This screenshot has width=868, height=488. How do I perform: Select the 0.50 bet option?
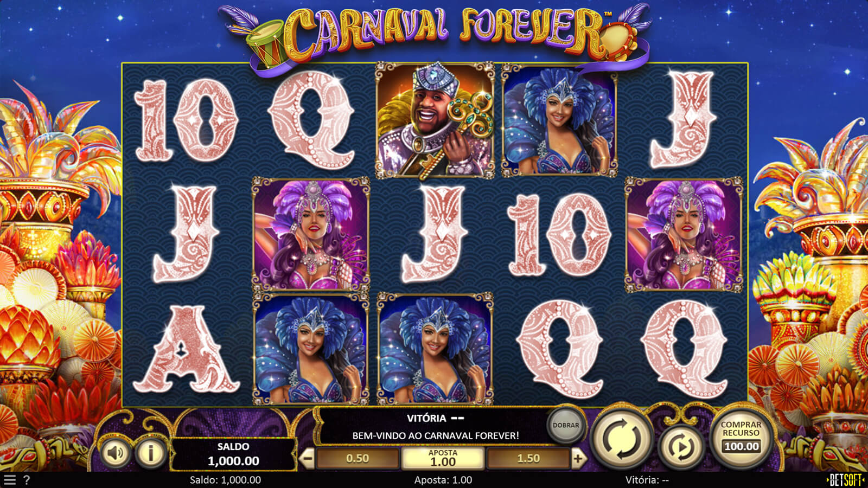(358, 459)
